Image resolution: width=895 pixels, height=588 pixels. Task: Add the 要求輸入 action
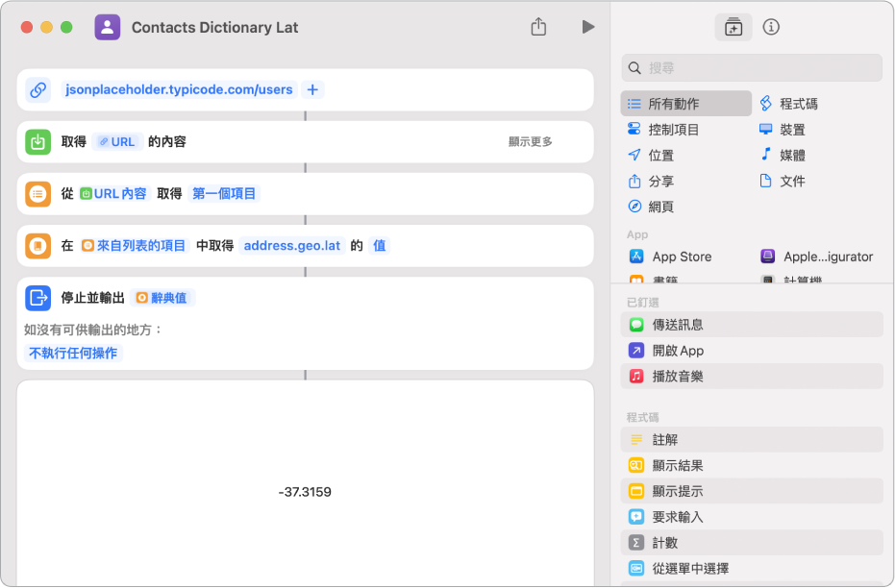tap(752, 517)
